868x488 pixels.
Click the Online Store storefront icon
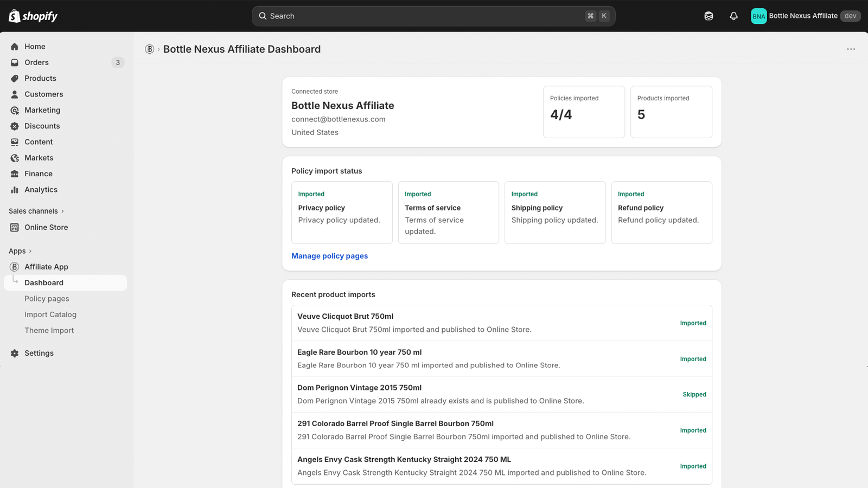click(15, 227)
